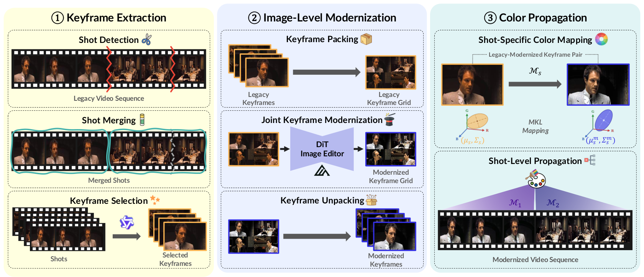Click the stacked Selected Keyframes thumbnails

(177, 229)
